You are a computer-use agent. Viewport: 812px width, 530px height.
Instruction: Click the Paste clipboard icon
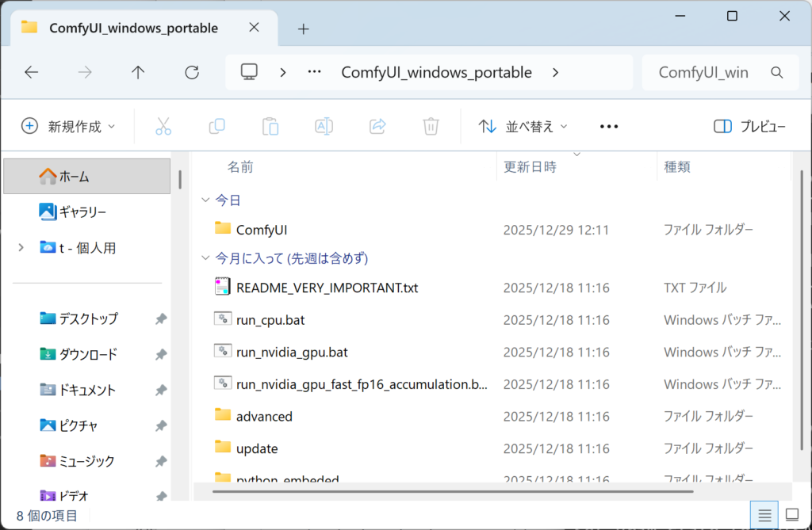pyautogui.click(x=270, y=126)
